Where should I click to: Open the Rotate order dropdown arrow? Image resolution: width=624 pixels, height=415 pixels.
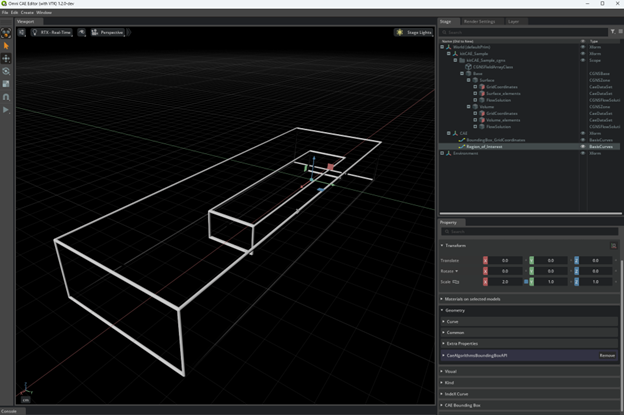[456, 271]
